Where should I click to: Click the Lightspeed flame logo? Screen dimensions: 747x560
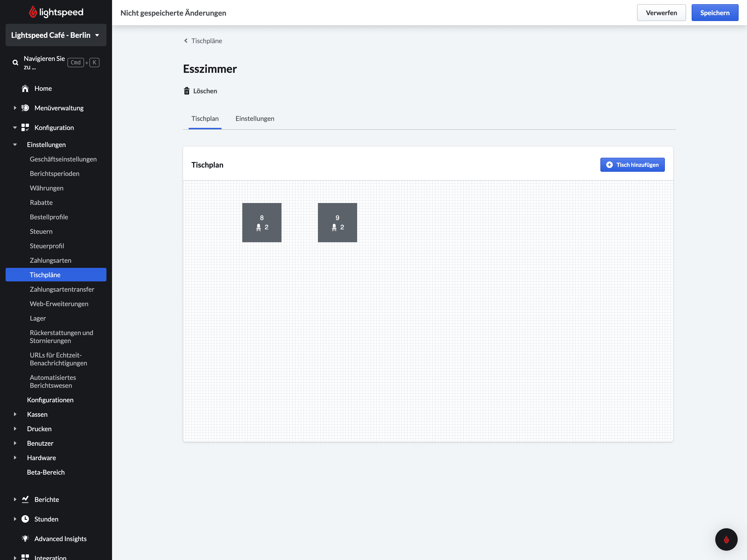(33, 12)
